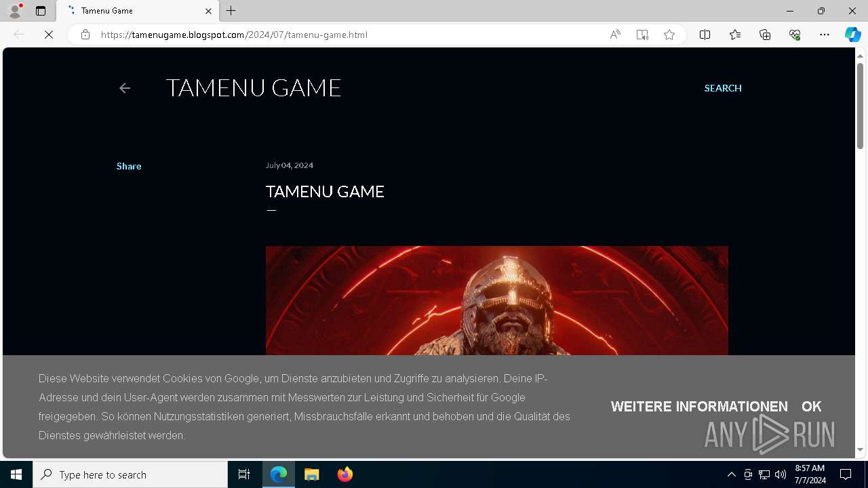
Task: Open the clock showing 8:57 AM
Action: [x=810, y=474]
